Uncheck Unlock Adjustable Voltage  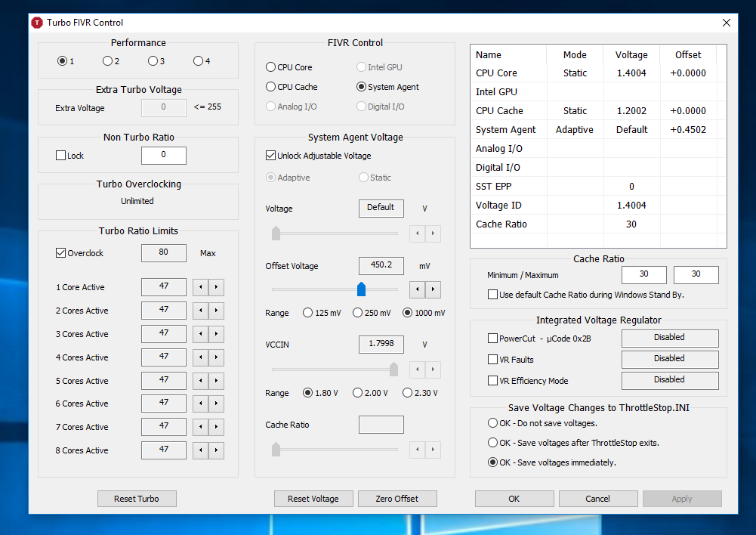click(271, 156)
